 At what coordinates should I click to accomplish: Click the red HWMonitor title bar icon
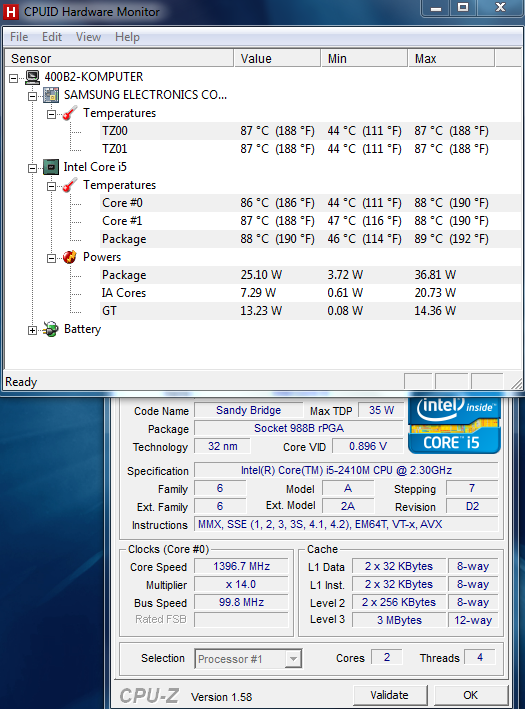point(11,12)
